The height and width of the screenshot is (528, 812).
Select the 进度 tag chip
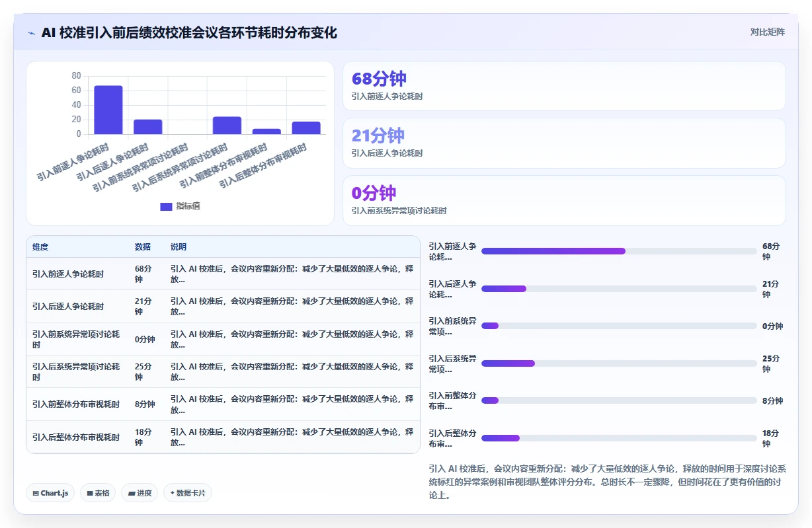point(140,493)
